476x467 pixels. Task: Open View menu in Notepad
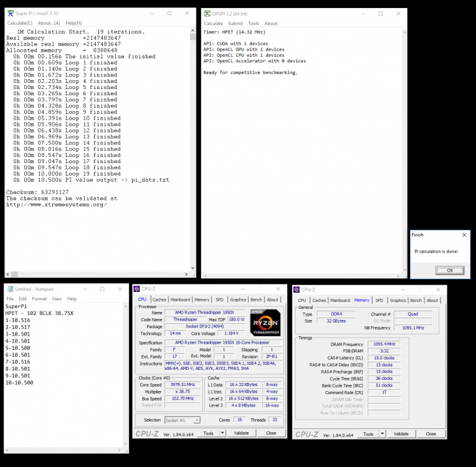57,299
